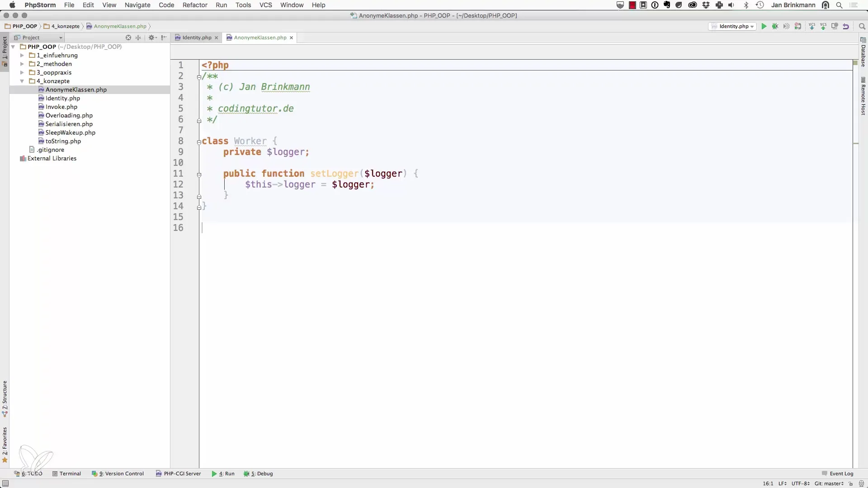Collapse the 4_konzepte folder
The width and height of the screenshot is (868, 488).
pos(22,81)
